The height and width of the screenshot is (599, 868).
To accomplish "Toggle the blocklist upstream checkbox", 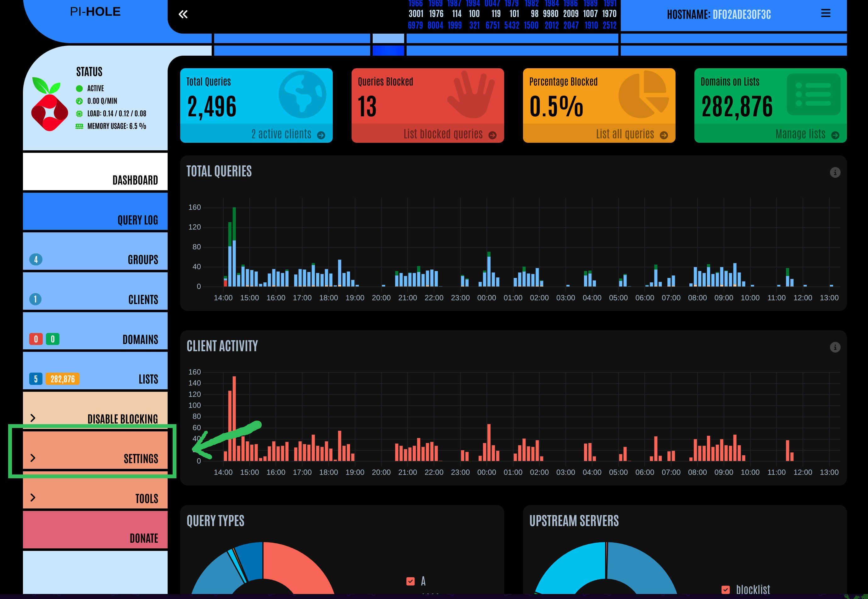I will pos(726,590).
